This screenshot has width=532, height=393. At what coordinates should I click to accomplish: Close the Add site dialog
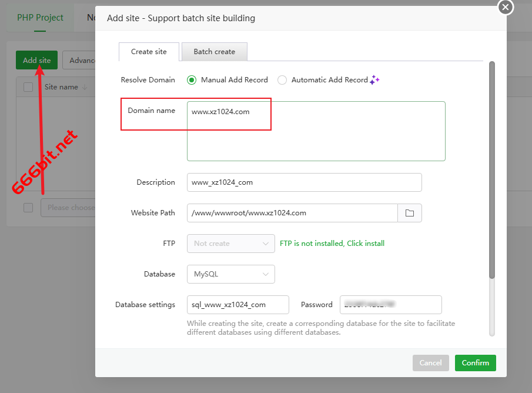click(x=506, y=7)
